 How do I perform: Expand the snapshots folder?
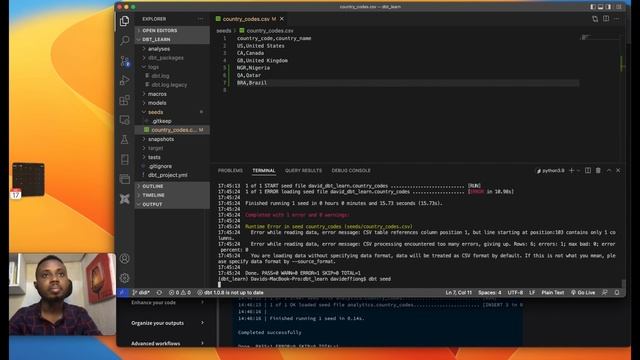pos(172,139)
